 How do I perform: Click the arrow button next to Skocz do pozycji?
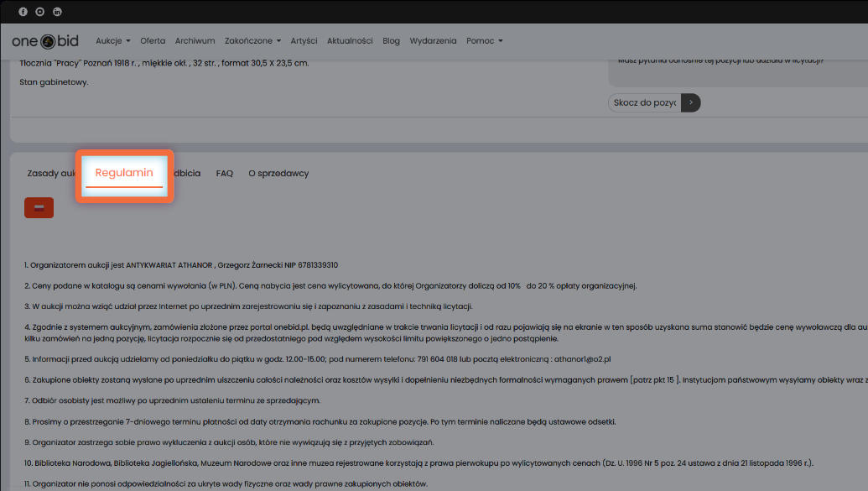[691, 102]
